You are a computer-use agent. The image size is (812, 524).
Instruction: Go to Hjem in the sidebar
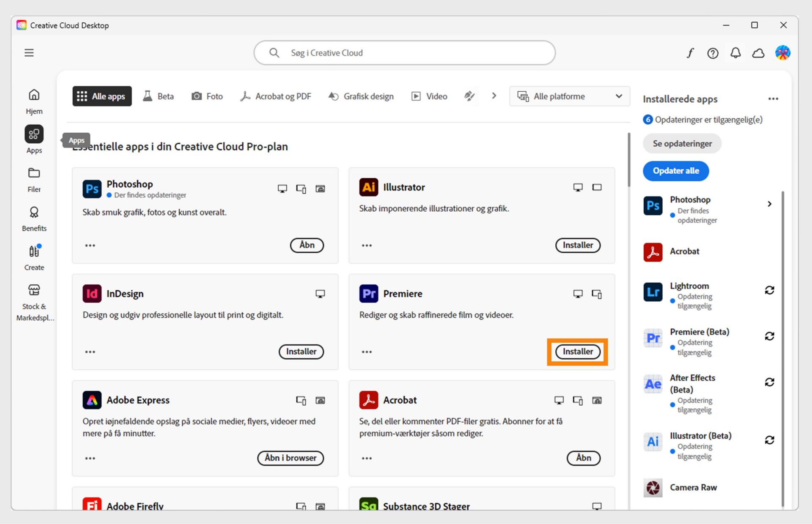coord(34,102)
